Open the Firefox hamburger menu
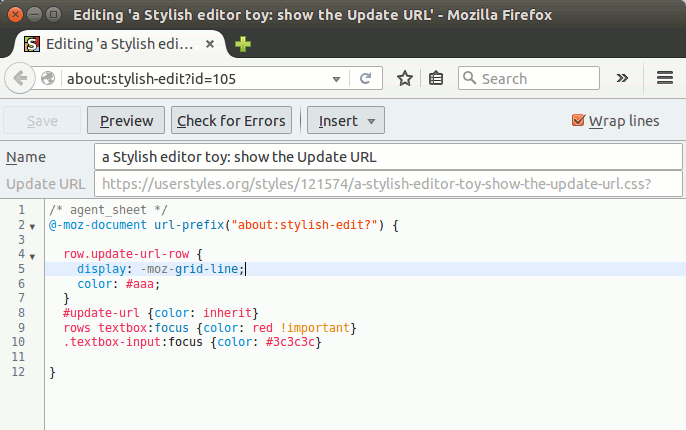686x430 pixels. pyautogui.click(x=665, y=78)
